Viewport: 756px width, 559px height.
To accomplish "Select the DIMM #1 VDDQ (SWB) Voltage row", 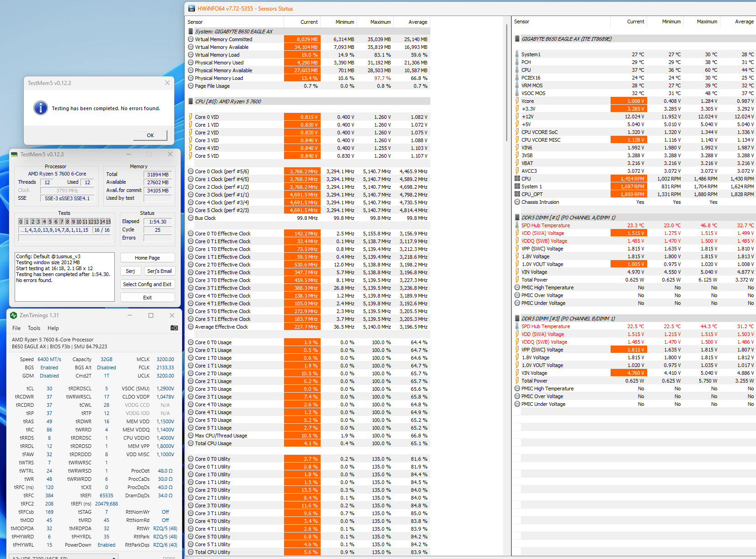I will point(634,241).
